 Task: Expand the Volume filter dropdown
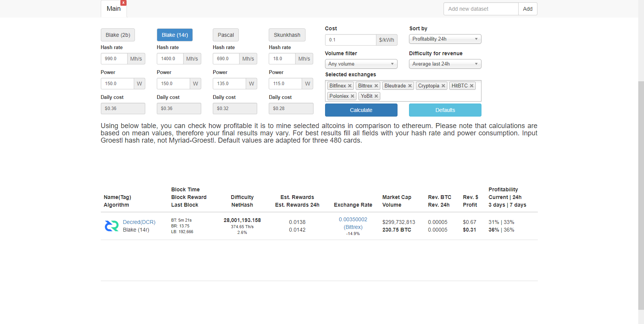[x=361, y=64]
